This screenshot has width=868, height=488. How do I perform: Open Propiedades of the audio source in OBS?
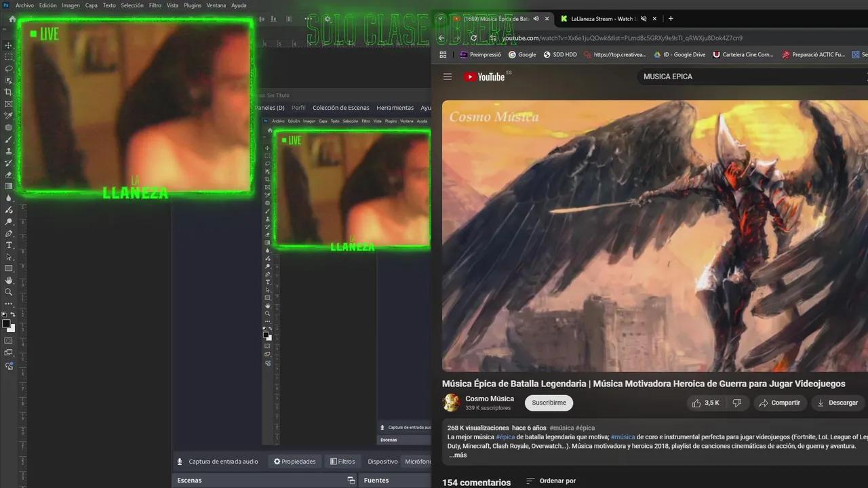pyautogui.click(x=295, y=462)
